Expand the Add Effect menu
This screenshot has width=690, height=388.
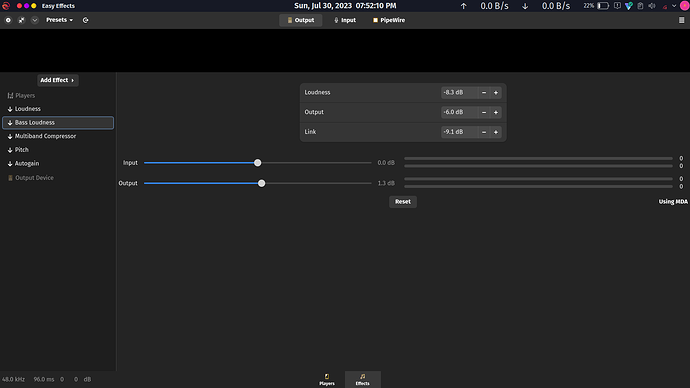click(x=58, y=80)
